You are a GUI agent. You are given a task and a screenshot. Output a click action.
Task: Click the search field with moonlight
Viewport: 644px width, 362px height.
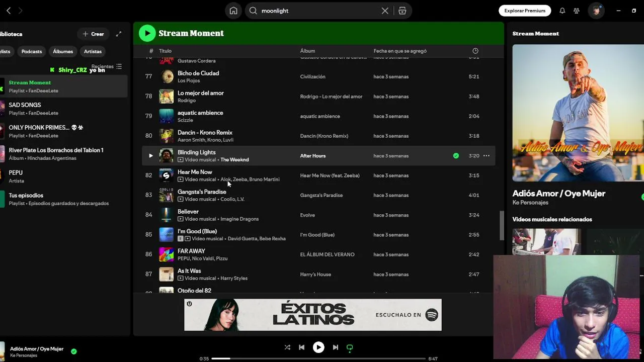click(319, 11)
